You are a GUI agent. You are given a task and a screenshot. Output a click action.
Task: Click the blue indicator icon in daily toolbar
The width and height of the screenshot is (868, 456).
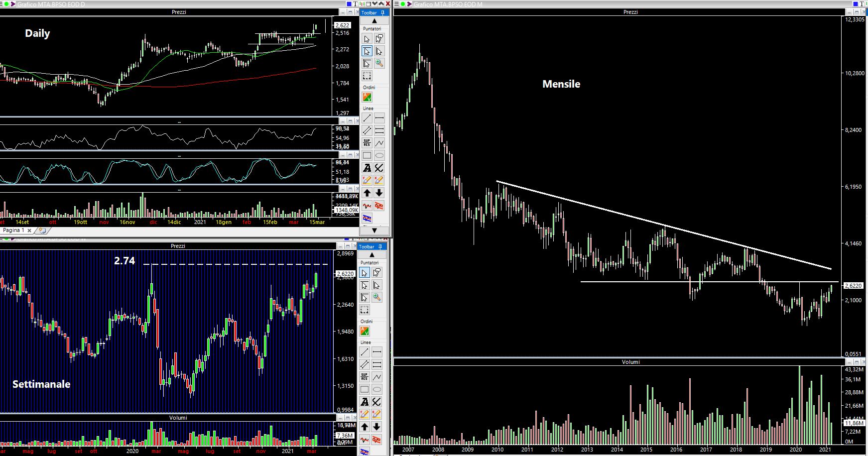point(367,218)
